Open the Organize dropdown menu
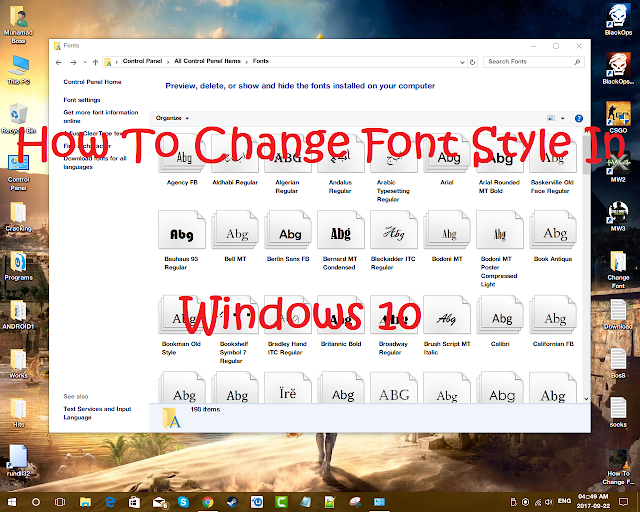 (x=172, y=118)
